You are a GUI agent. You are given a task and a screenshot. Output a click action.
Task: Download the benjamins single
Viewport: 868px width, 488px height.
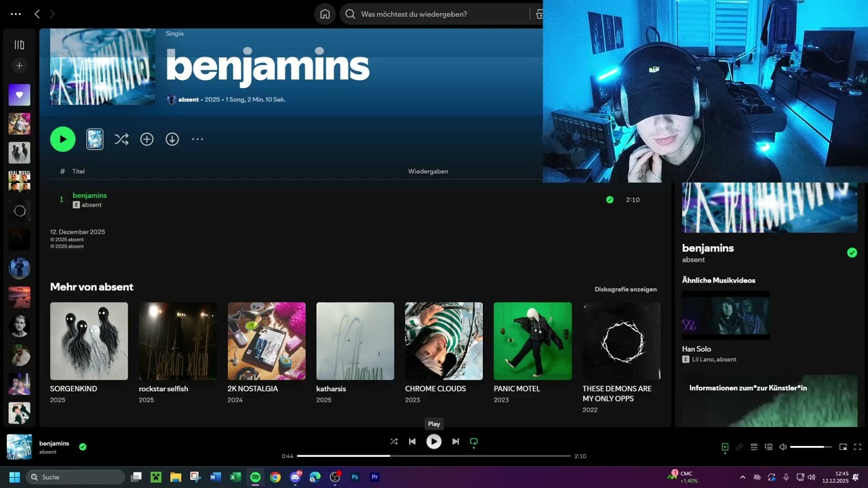click(172, 139)
